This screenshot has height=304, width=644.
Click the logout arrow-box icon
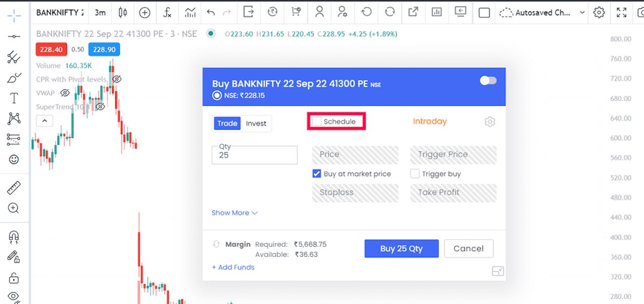click(x=249, y=12)
